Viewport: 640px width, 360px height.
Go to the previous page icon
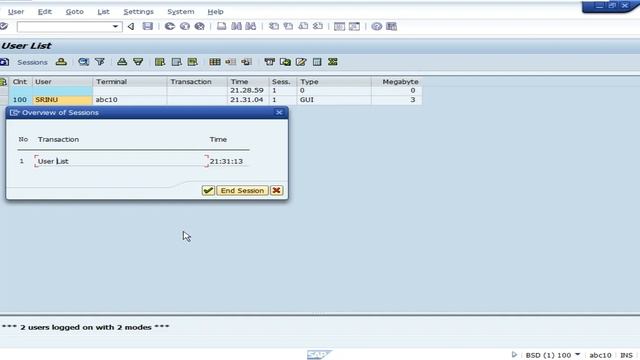point(288,27)
